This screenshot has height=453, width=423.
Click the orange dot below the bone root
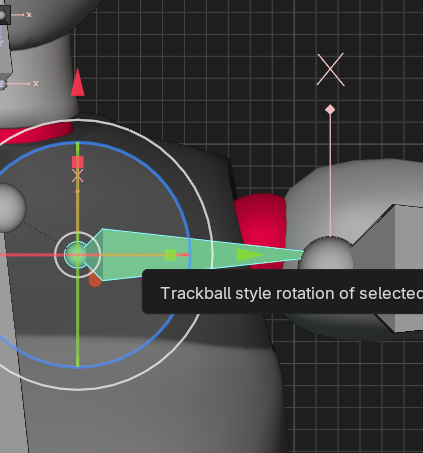tap(95, 281)
